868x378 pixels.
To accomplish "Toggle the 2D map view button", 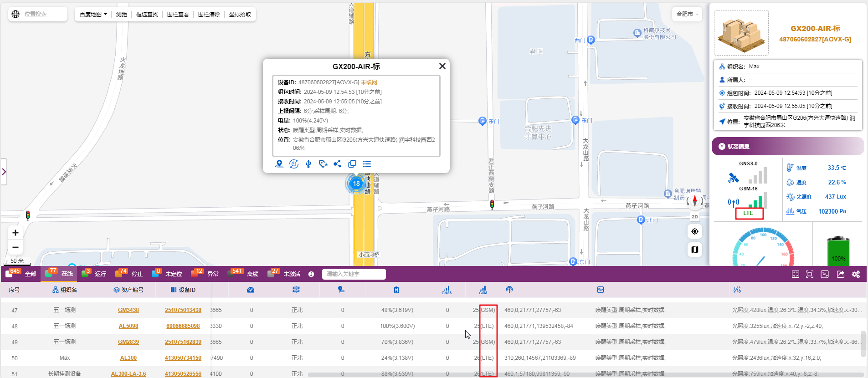I will (x=695, y=217).
